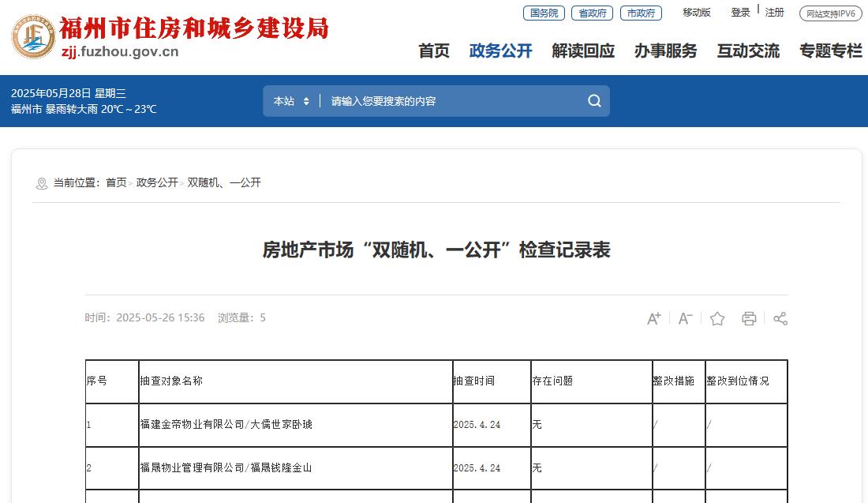The width and height of the screenshot is (868, 503).
Task: Decrease font size with A- icon
Action: [x=685, y=318]
